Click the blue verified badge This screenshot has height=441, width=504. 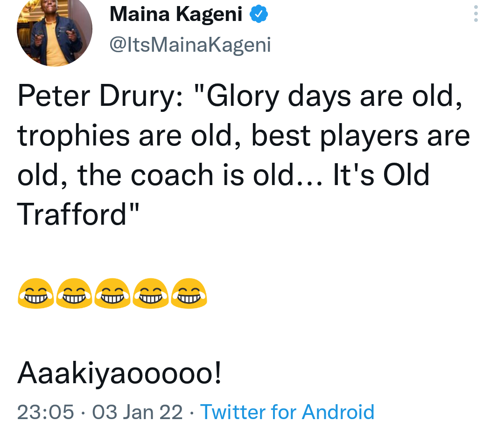pyautogui.click(x=259, y=14)
